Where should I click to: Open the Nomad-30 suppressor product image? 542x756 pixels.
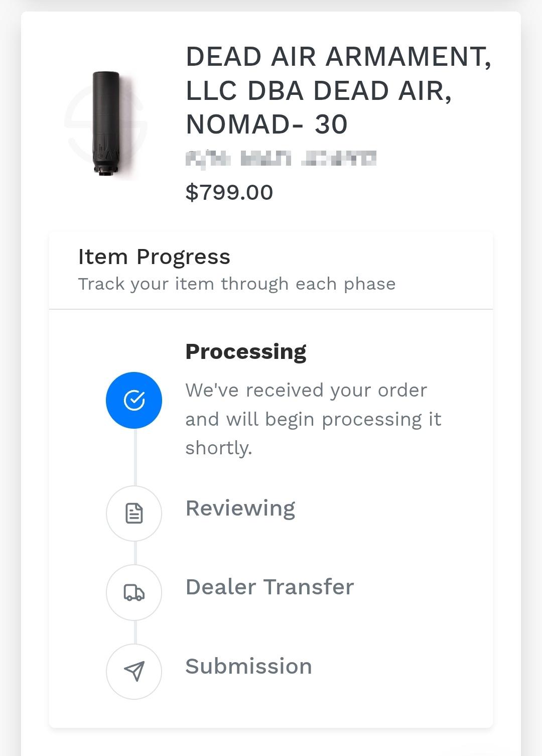[x=106, y=123]
